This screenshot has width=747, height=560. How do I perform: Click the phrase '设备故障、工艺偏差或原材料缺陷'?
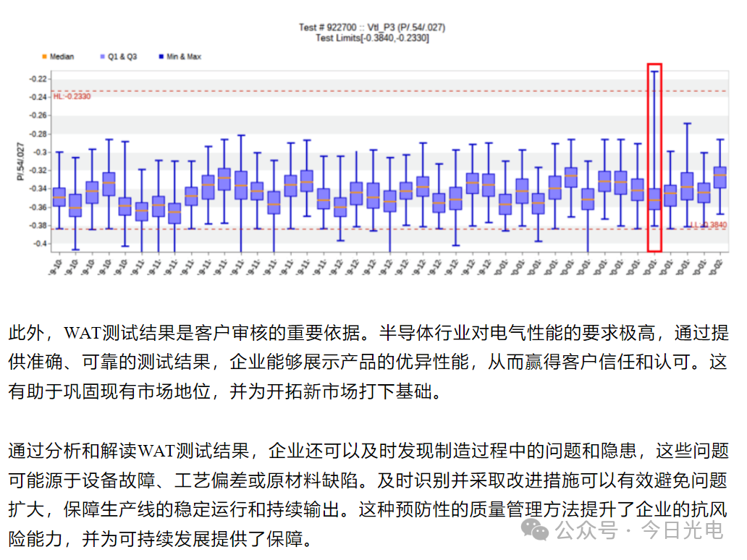pyautogui.click(x=220, y=480)
